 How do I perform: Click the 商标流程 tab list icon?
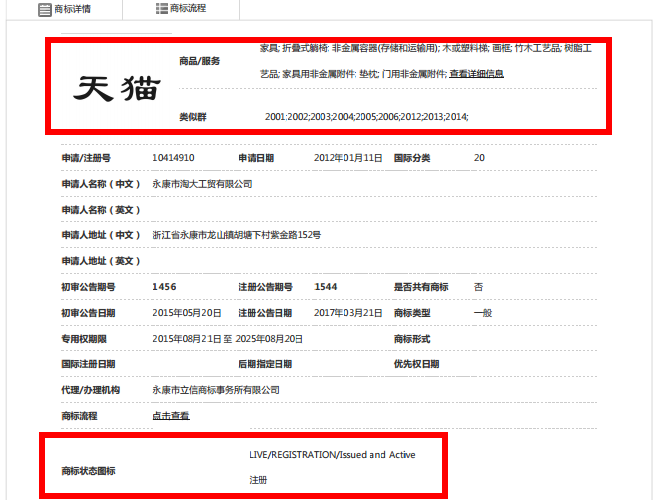coord(162,8)
